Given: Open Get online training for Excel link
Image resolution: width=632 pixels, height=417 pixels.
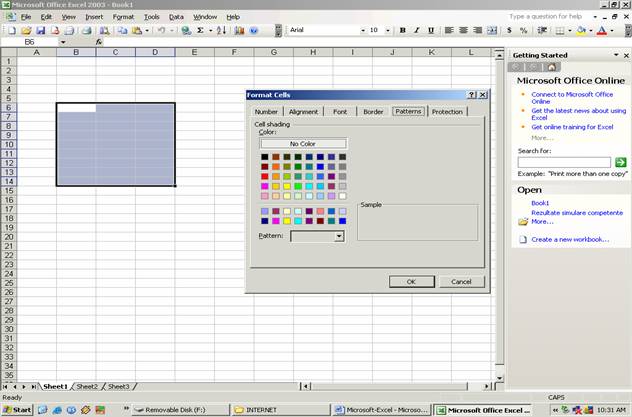Looking at the screenshot, I should click(572, 127).
